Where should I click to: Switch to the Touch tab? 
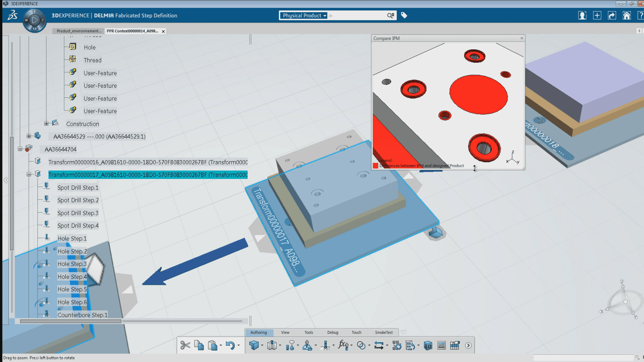(357, 333)
